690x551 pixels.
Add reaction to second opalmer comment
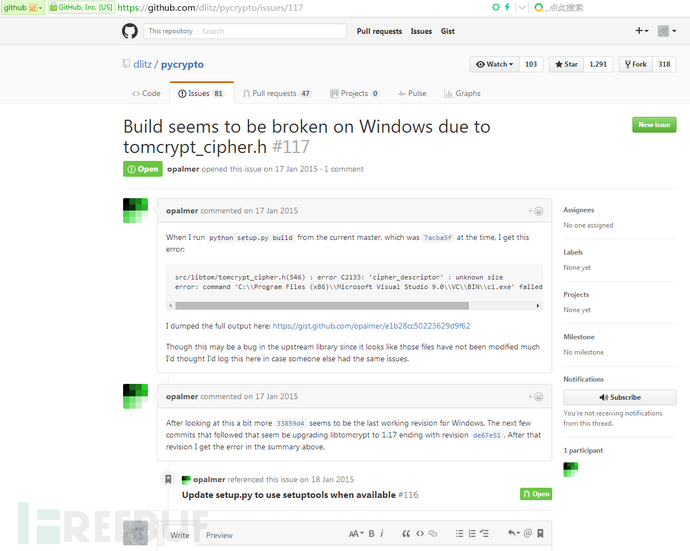coord(536,397)
